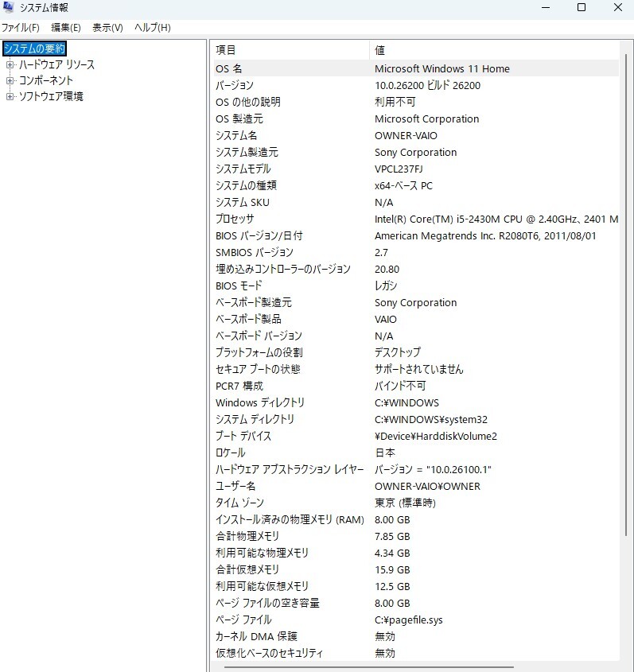The width and height of the screenshot is (634, 672).
Task: Select the Windows ディレクトリ row
Action: click(x=416, y=403)
